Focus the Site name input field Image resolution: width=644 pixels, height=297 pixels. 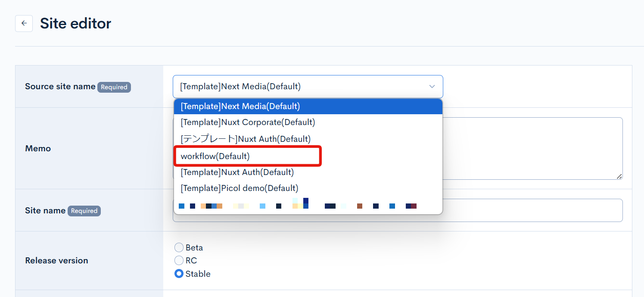click(532, 210)
